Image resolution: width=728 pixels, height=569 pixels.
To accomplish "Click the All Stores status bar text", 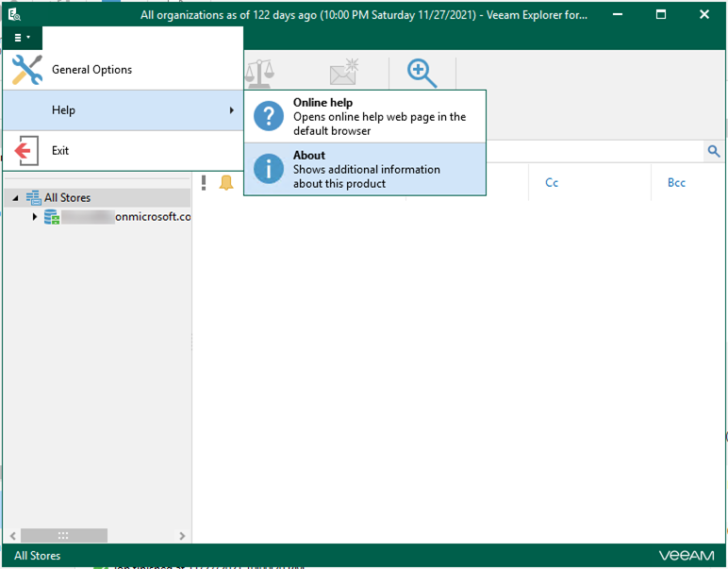I will [x=37, y=556].
